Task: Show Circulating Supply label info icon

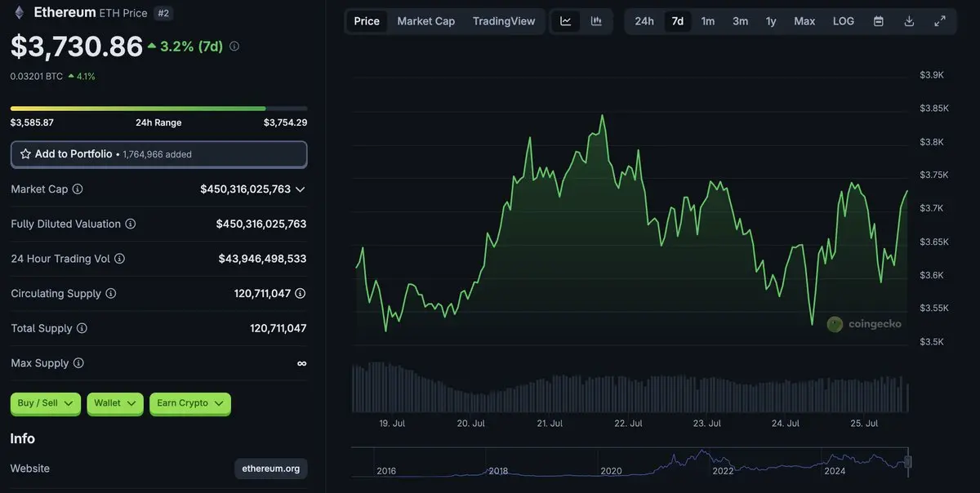Action: click(111, 293)
